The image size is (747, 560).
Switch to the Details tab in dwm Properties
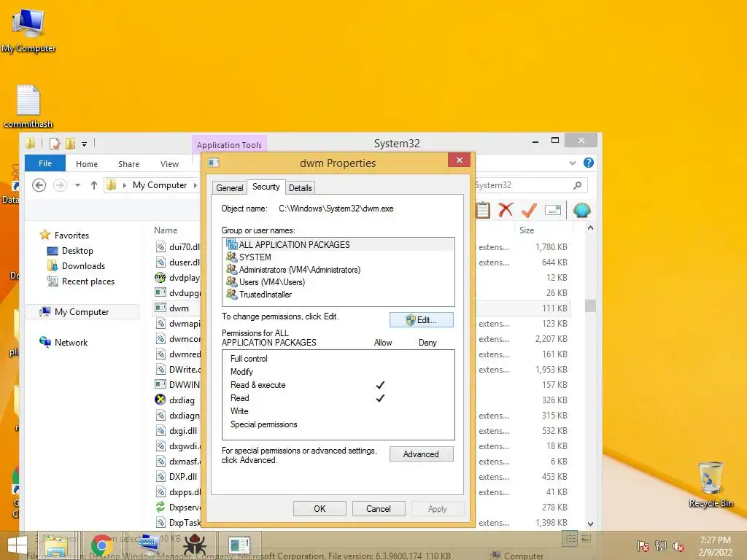coord(300,187)
